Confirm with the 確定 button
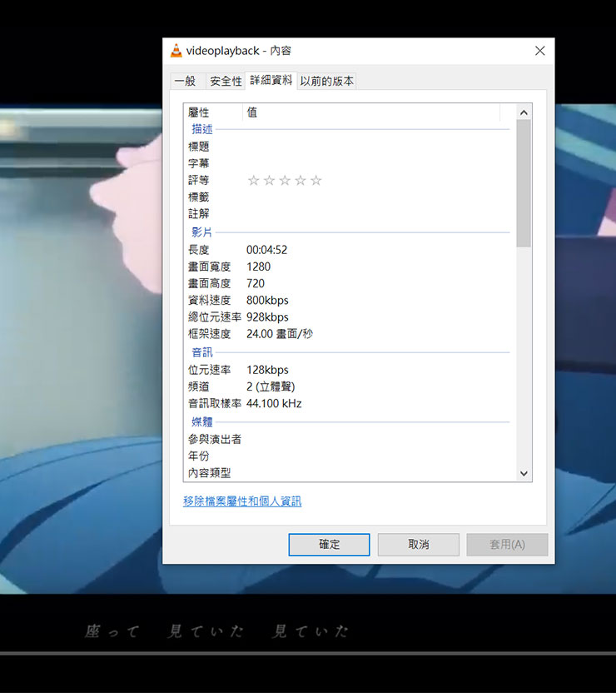Image resolution: width=616 pixels, height=693 pixels. 329,545
